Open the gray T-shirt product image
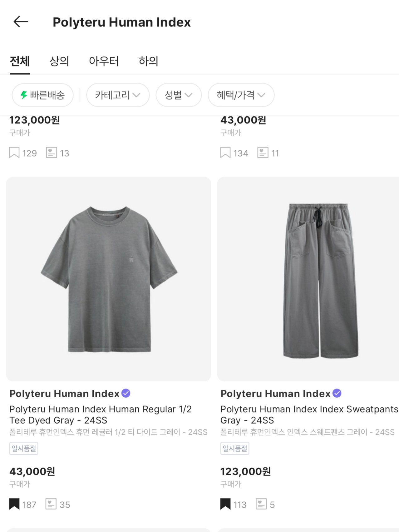The image size is (399, 532). (109, 279)
